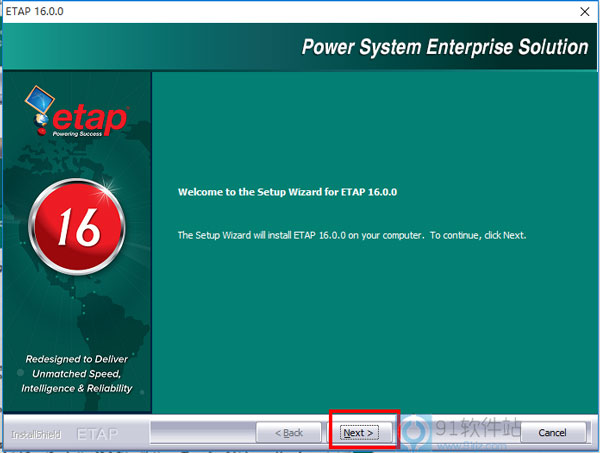
Task: Click the Power System Enterprise Solution banner
Action: [445, 47]
